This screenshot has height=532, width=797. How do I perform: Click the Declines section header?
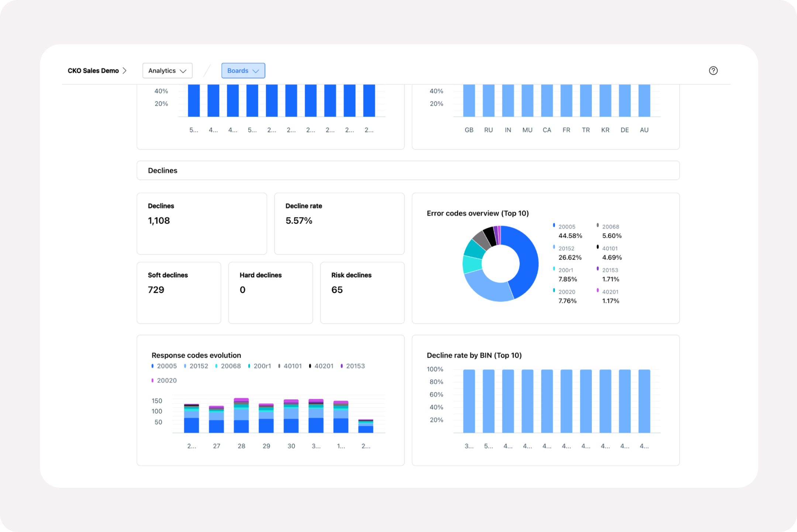(x=162, y=170)
